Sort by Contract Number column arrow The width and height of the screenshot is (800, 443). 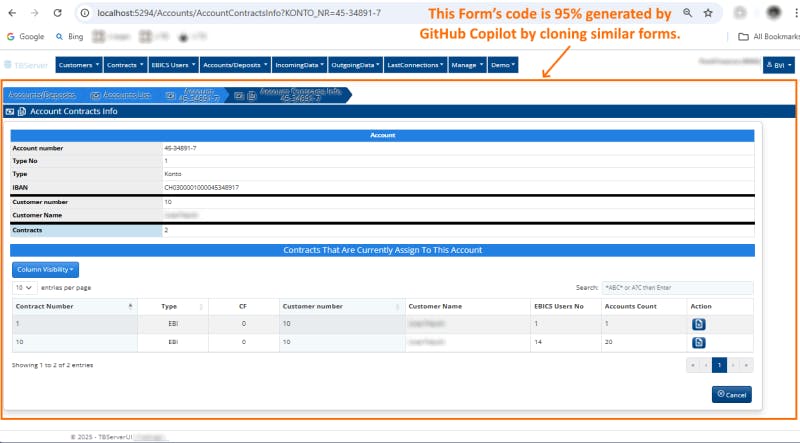(x=130, y=306)
